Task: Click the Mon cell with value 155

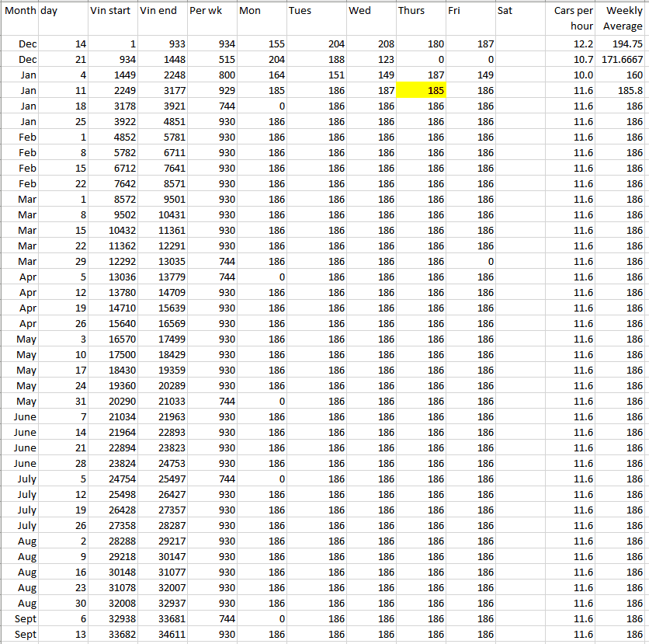Action: point(260,44)
